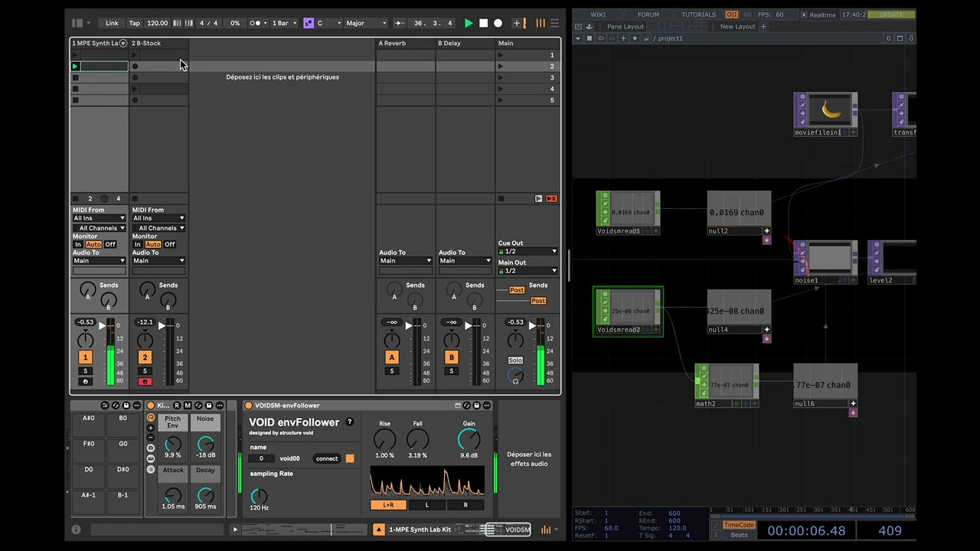Viewport: 980px width, 551px height.
Task: Open VOID envFollower help question mark
Action: click(350, 422)
